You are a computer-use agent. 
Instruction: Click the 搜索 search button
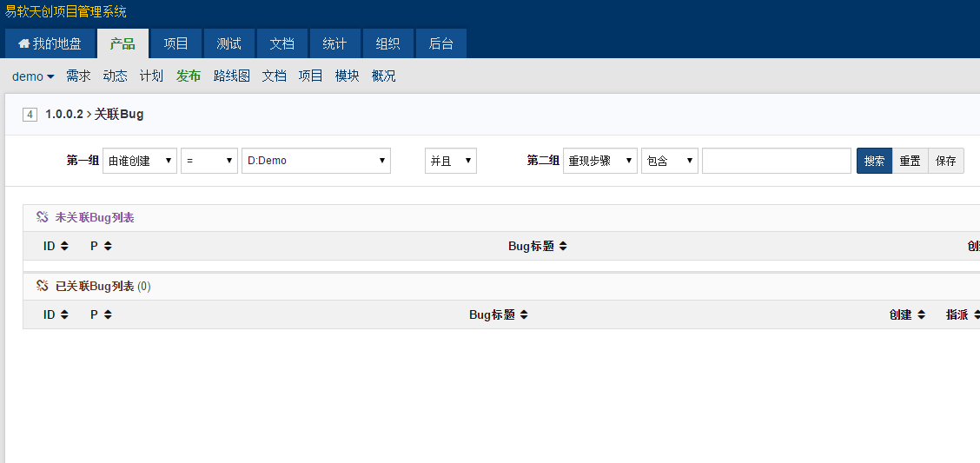click(874, 161)
